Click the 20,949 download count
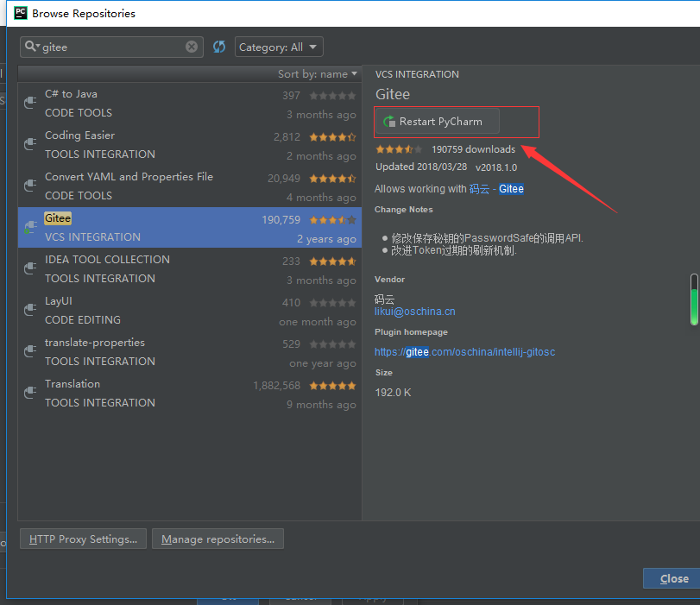This screenshot has height=605, width=700. [284, 179]
